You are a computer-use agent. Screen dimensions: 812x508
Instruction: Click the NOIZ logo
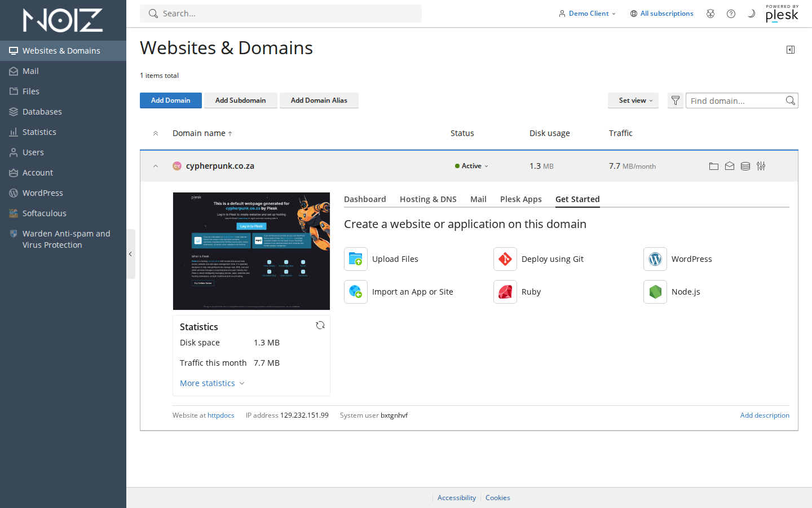coord(63,20)
